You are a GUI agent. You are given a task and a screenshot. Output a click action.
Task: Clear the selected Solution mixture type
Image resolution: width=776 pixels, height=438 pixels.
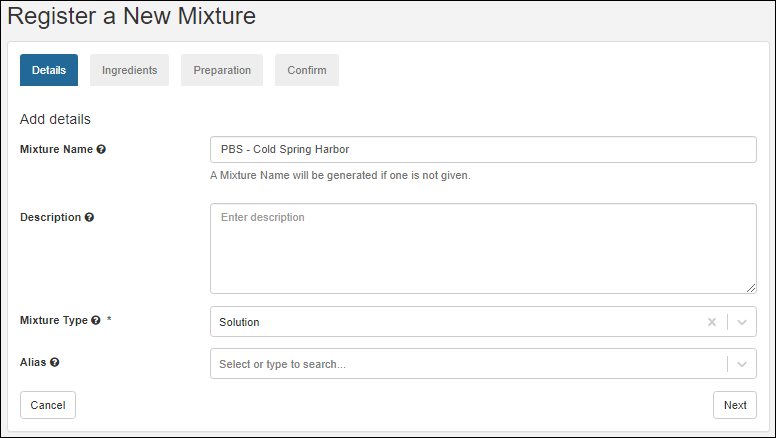(712, 322)
